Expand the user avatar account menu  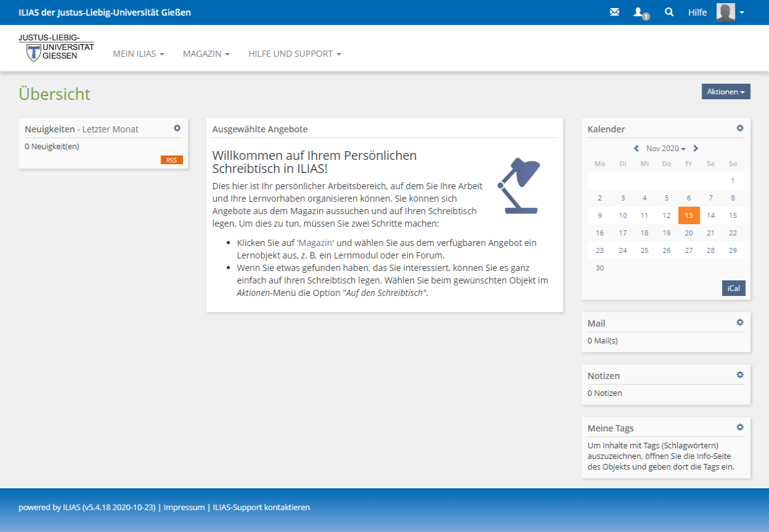click(730, 12)
